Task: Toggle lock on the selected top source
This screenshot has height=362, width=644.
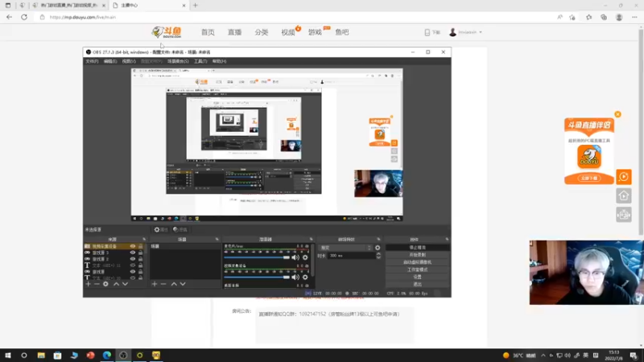Action: pyautogui.click(x=140, y=246)
